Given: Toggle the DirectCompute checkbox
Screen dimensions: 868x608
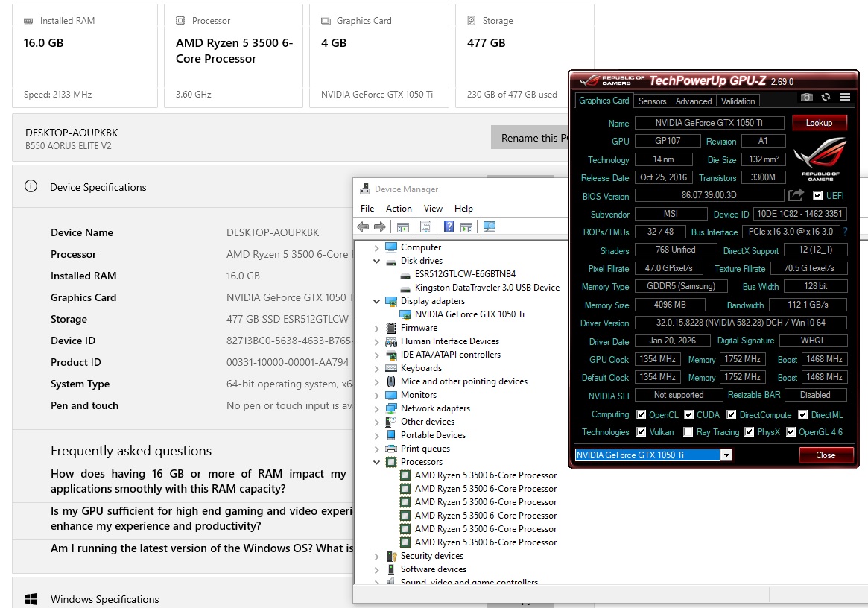Looking at the screenshot, I should tap(731, 415).
